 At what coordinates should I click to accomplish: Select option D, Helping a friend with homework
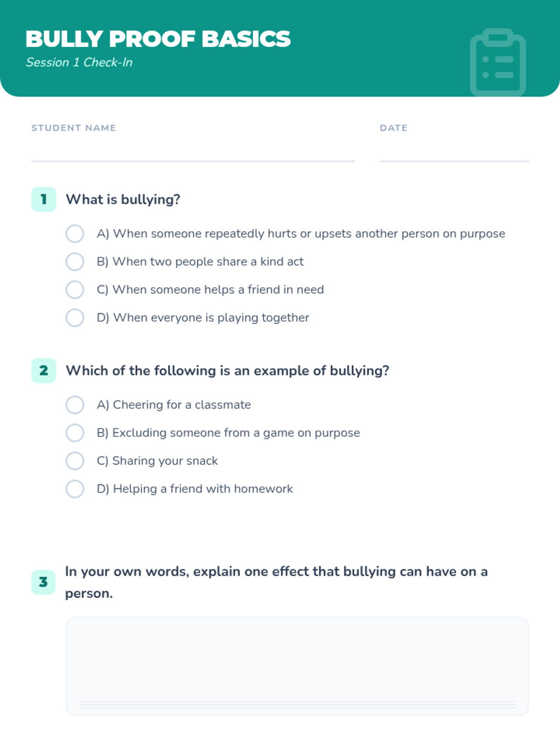click(x=75, y=489)
